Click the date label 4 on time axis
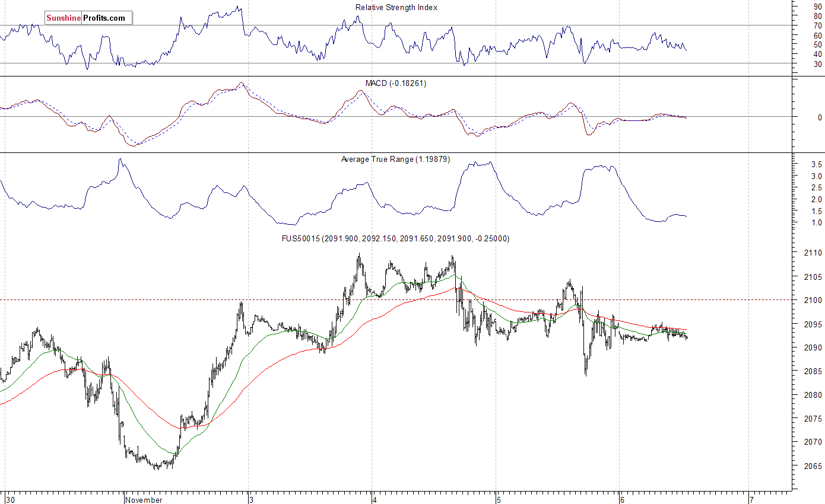The width and height of the screenshot is (825, 504). click(375, 500)
